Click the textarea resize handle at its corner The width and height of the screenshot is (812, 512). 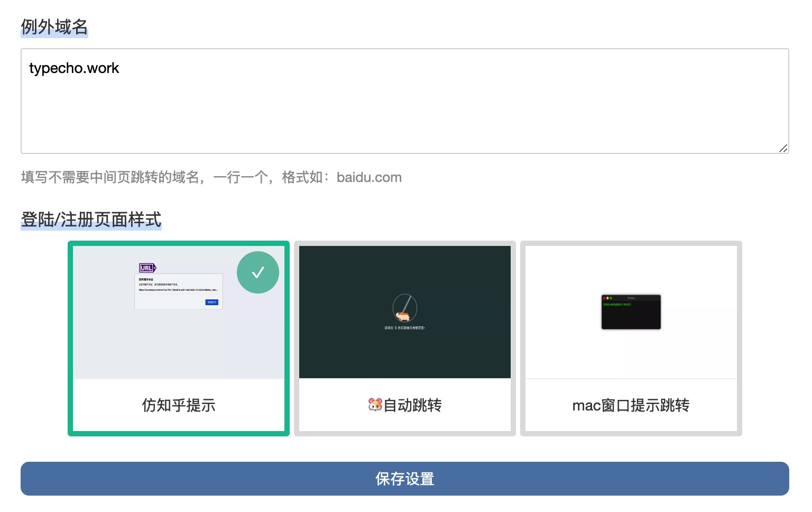pos(784,149)
